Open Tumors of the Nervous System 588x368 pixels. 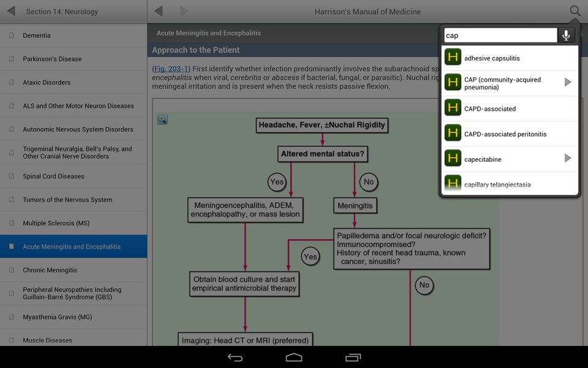(x=73, y=200)
